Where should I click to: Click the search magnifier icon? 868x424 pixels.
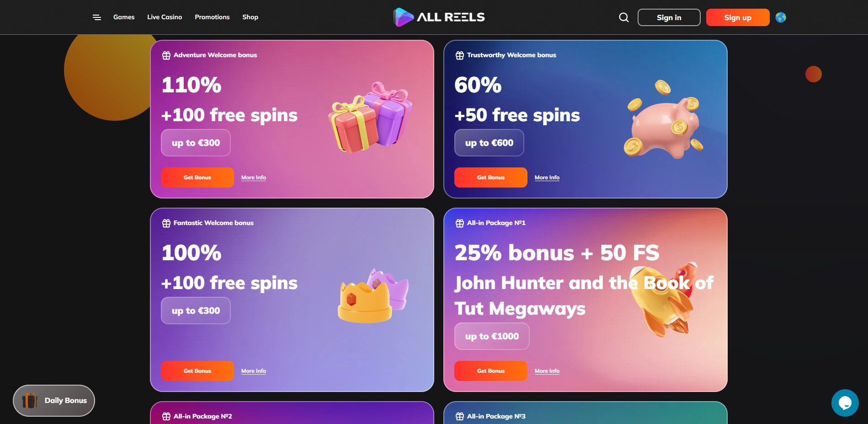[623, 17]
